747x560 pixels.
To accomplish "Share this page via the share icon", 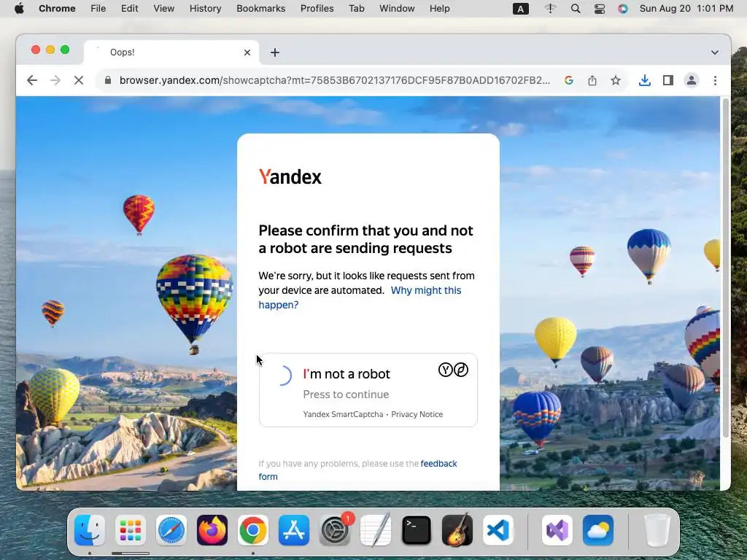I will [592, 80].
